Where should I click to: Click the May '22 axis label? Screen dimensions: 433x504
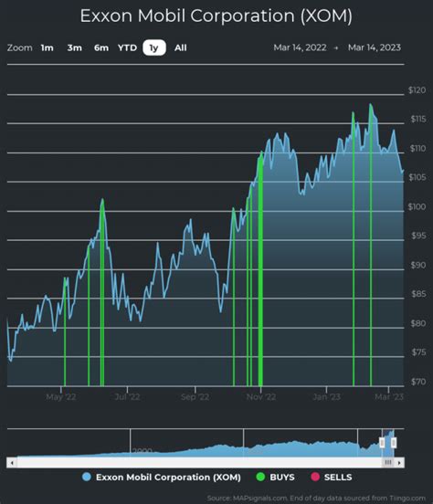(61, 397)
